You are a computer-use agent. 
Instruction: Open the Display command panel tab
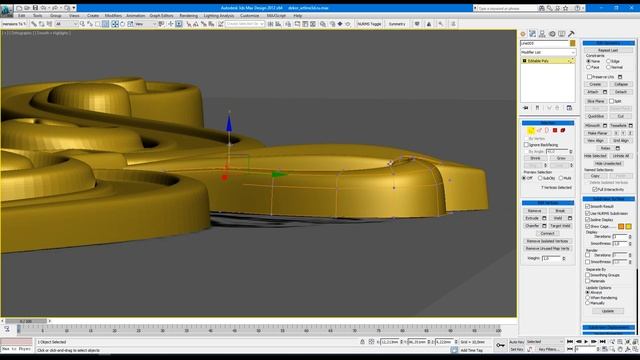562,34
